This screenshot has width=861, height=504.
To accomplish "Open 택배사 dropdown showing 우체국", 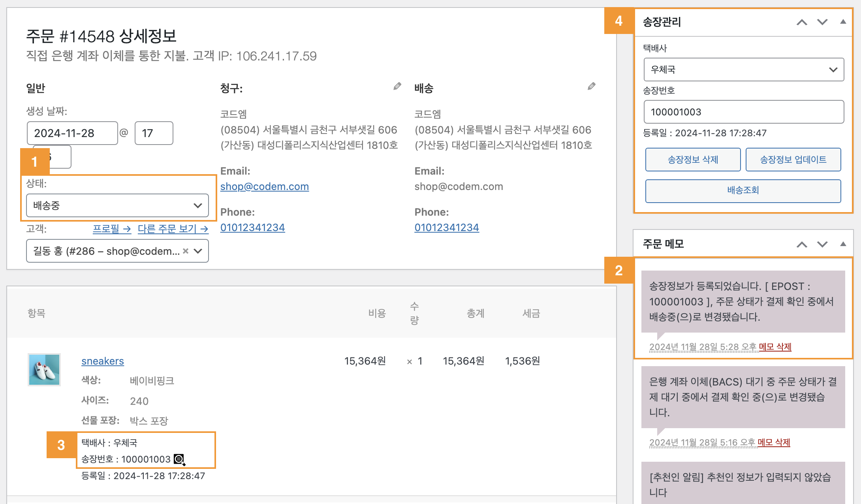I will click(743, 70).
